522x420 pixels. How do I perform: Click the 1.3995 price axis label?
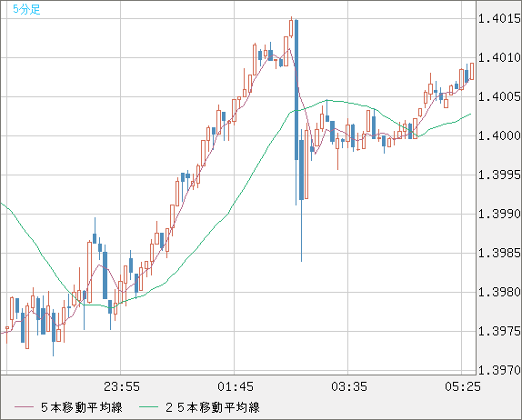click(x=499, y=175)
